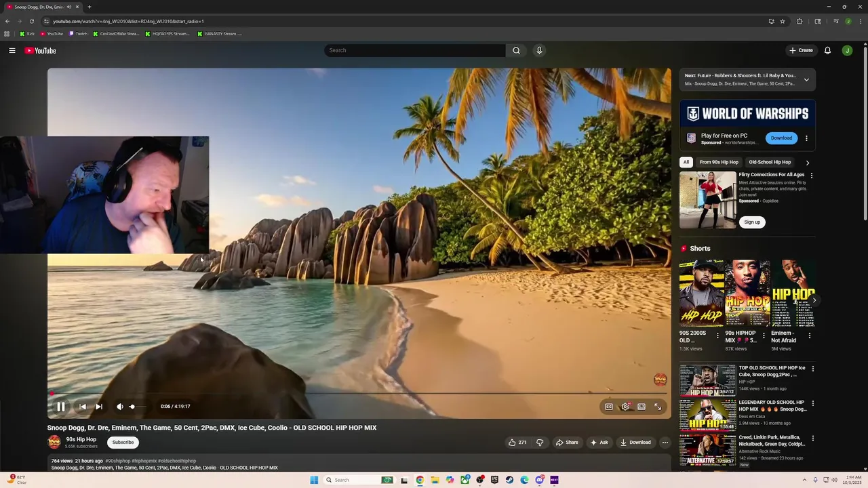Image resolution: width=868 pixels, height=488 pixels.
Task: Open a new browser tab
Action: (89, 7)
